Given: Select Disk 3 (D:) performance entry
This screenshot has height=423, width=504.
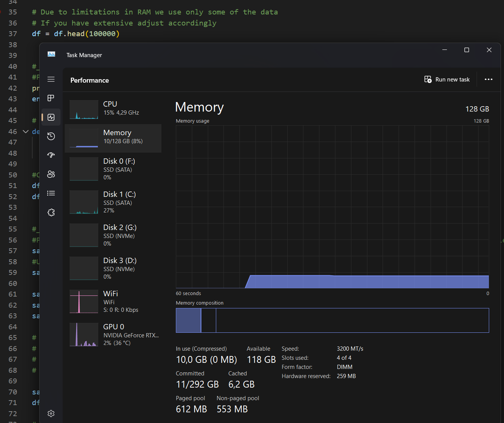Looking at the screenshot, I should [x=113, y=268].
